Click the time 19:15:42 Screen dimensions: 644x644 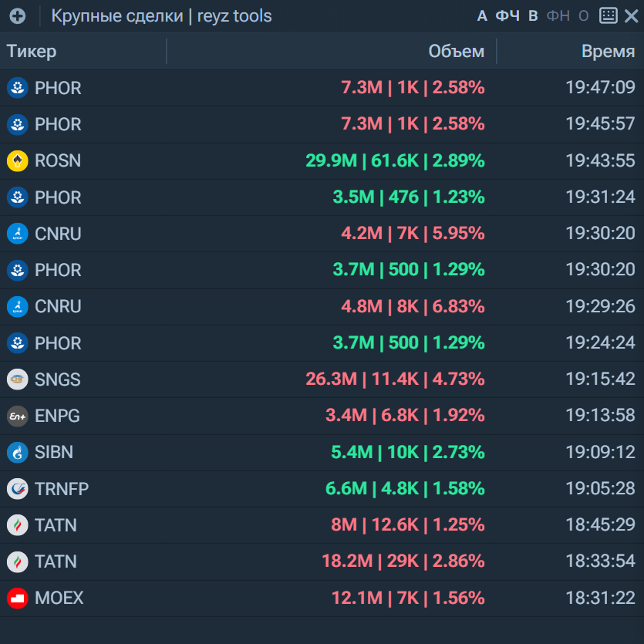601,379
